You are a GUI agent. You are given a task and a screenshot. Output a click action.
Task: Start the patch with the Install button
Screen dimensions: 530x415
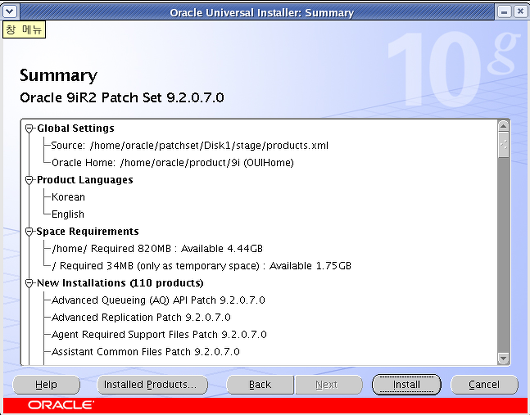[x=407, y=385]
